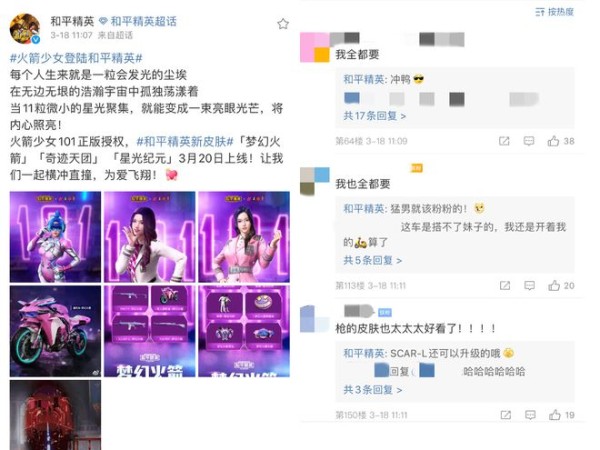Visit the 和平精英超话 super topic link
Image resolution: width=600 pixels, height=450 pixels.
click(138, 21)
